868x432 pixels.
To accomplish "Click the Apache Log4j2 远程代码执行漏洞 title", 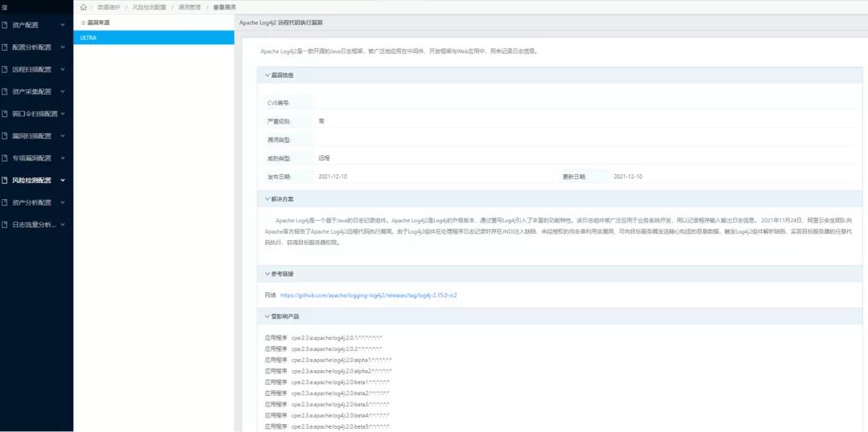I will coord(280,22).
